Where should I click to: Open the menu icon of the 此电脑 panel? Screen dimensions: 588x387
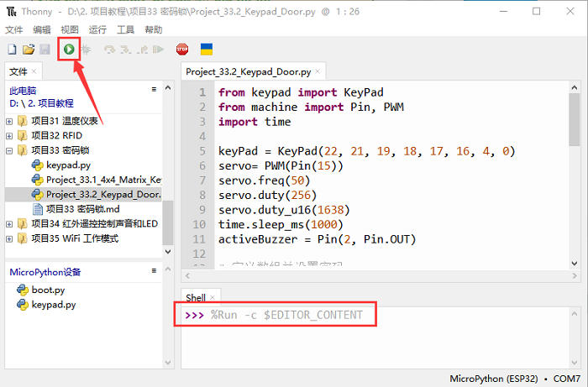(154, 89)
